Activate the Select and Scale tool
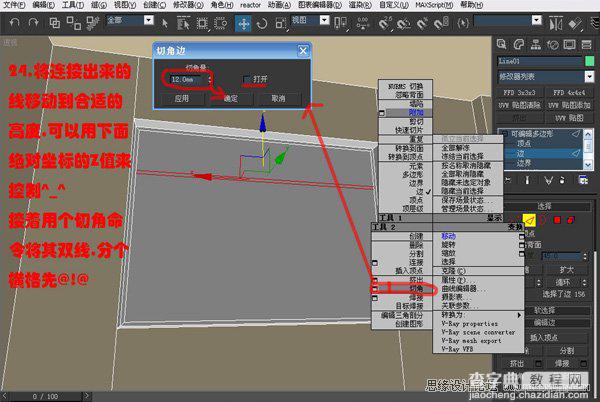 pos(280,23)
